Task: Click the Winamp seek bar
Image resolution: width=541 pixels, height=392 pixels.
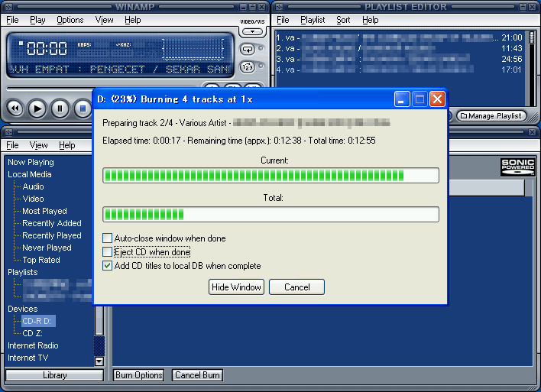Action: pos(103,89)
